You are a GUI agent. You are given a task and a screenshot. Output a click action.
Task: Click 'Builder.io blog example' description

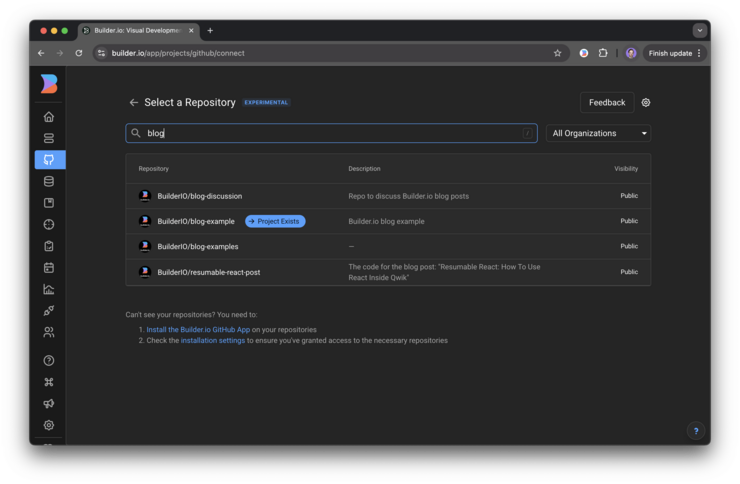[x=386, y=221]
